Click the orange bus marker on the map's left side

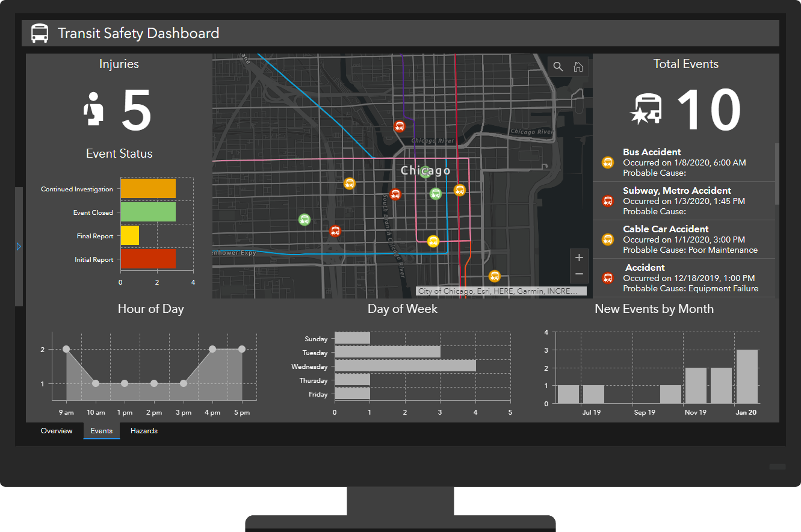click(x=350, y=184)
